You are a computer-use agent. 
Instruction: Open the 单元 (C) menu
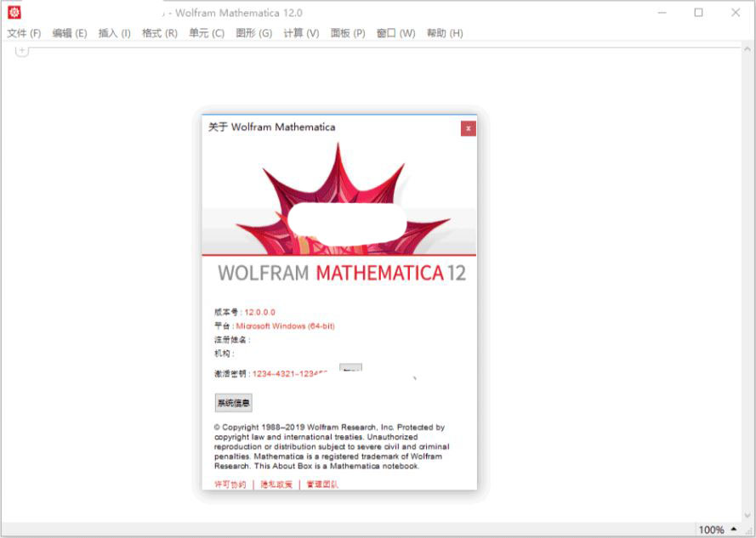(x=207, y=33)
